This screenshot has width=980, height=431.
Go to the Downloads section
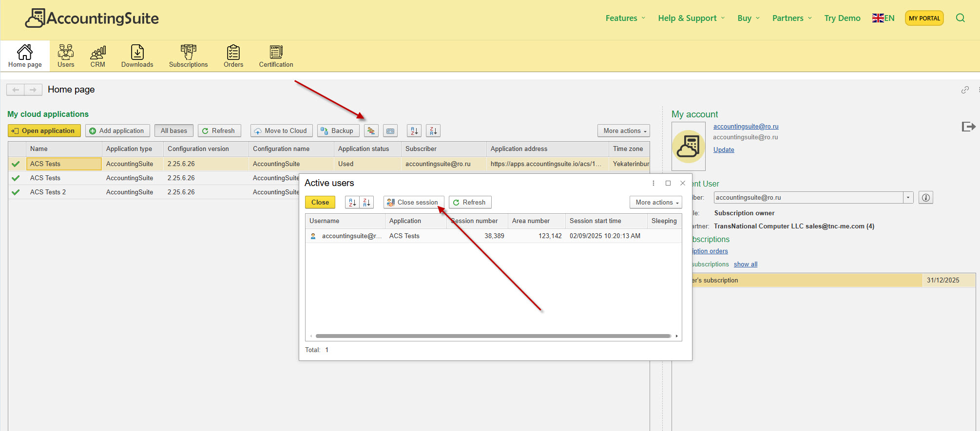pos(137,56)
